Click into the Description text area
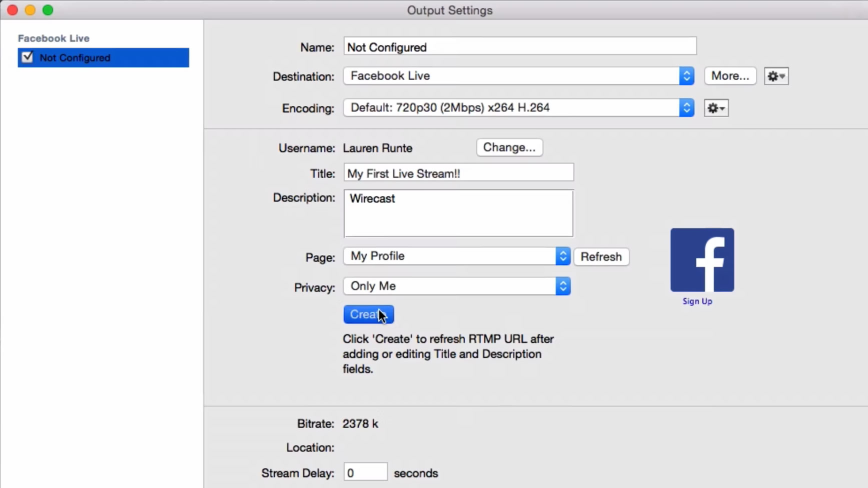Image resolution: width=868 pixels, height=488 pixels. pos(458,213)
